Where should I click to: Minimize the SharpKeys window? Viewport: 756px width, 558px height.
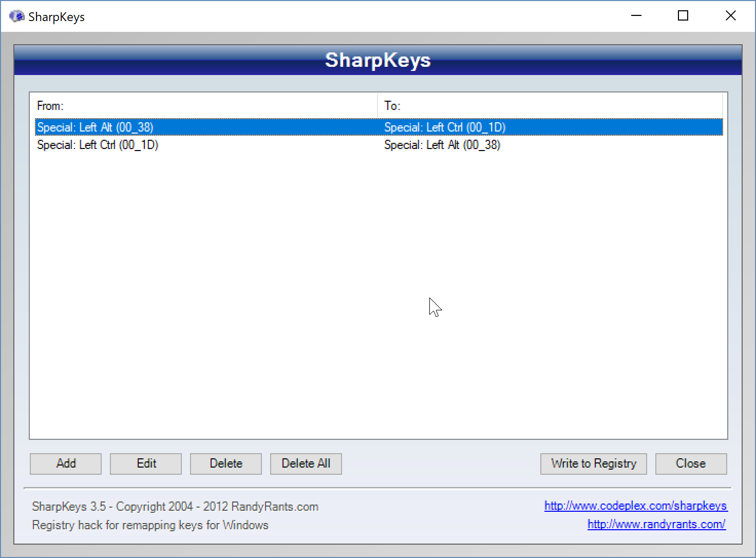(x=636, y=16)
